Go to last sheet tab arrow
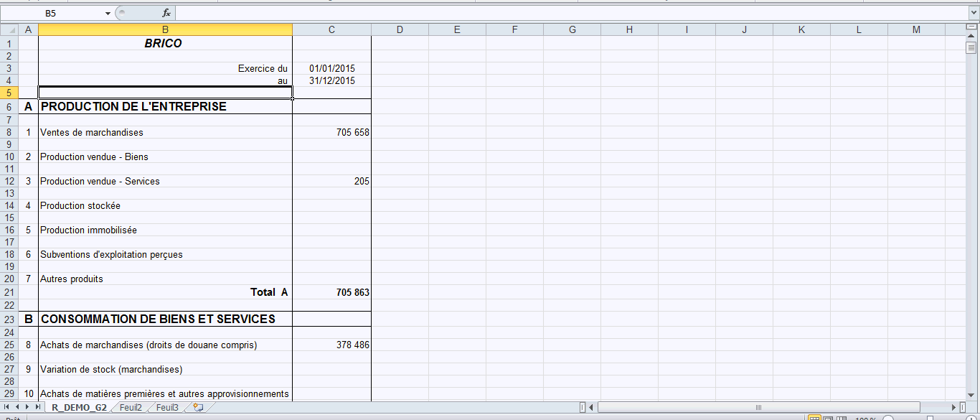 click(38, 407)
